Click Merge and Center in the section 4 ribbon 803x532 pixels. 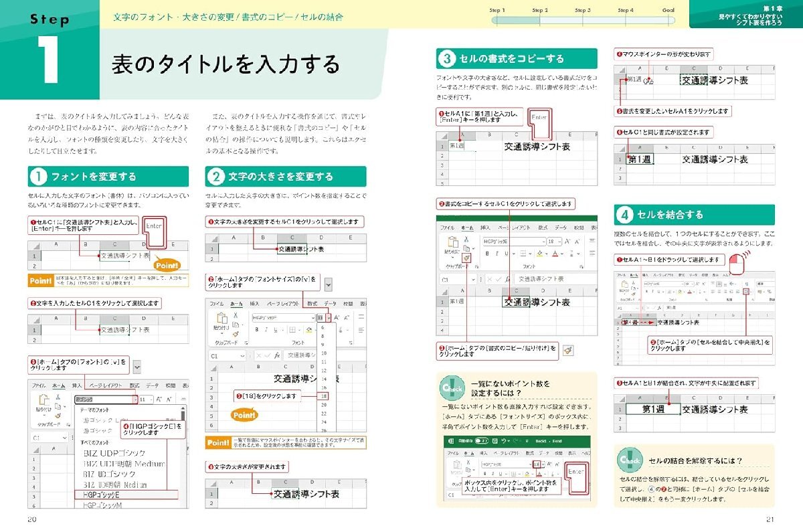click(x=746, y=292)
